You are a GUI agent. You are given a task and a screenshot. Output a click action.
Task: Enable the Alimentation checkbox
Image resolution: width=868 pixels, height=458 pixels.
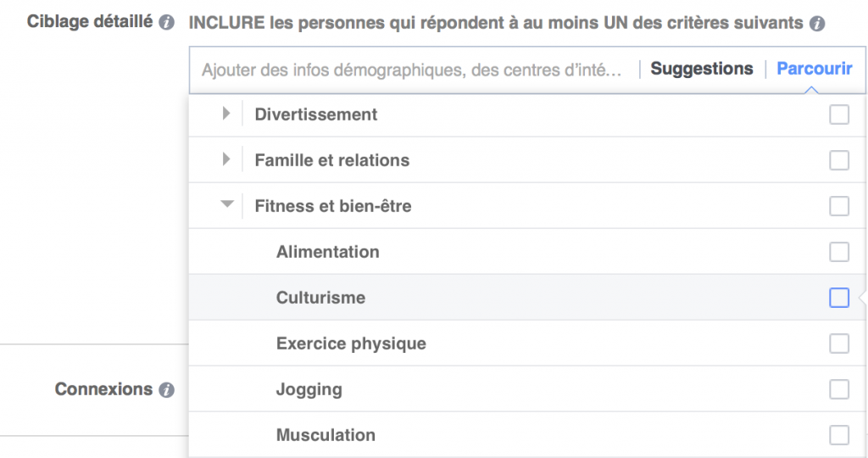click(x=839, y=252)
